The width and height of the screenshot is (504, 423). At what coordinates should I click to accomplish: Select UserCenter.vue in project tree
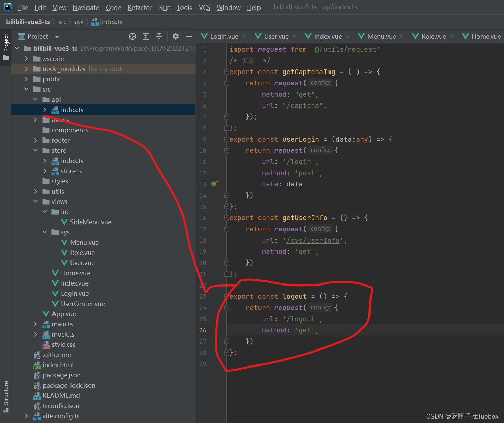click(x=82, y=304)
